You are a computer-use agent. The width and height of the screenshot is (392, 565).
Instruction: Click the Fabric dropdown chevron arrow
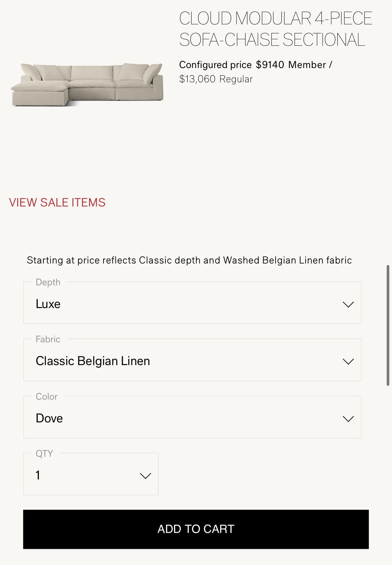click(348, 362)
